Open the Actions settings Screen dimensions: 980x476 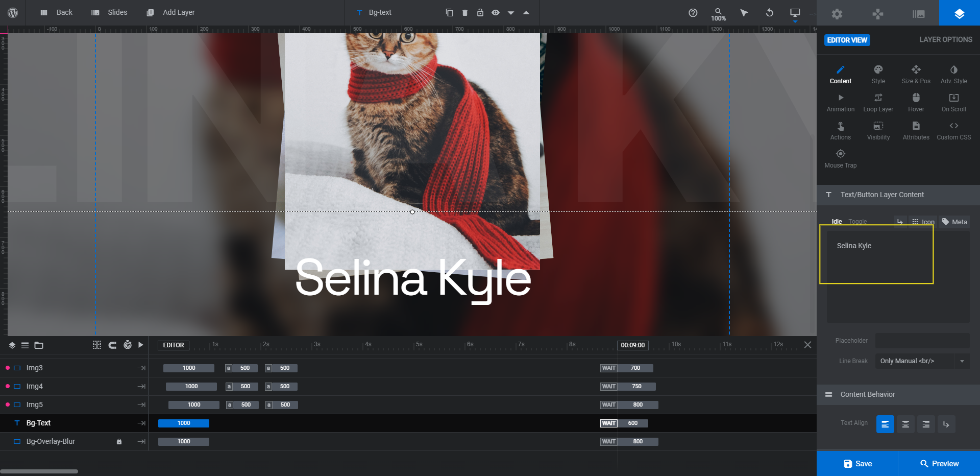[841, 131]
